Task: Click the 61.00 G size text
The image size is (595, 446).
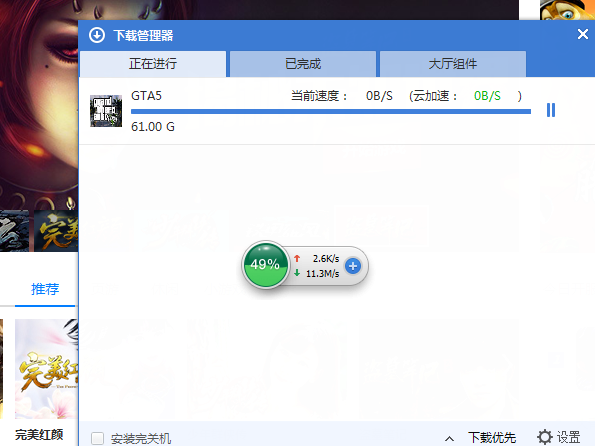Action: pos(153,126)
